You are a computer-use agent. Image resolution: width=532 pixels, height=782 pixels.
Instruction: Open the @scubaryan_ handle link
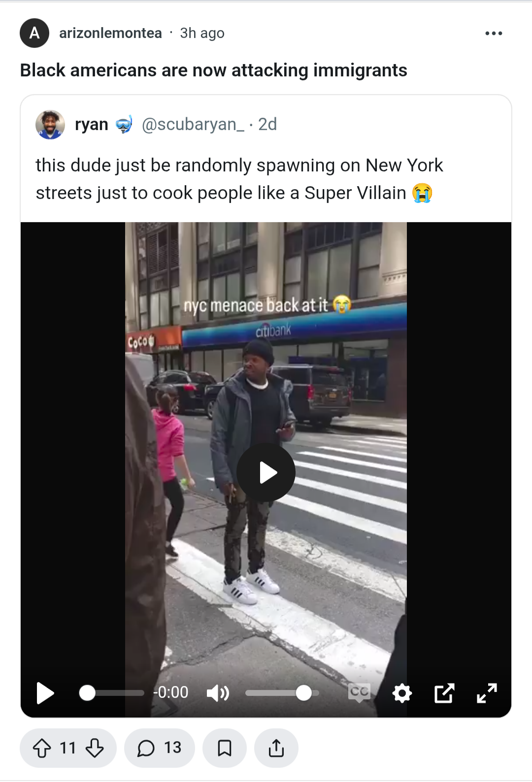pos(193,124)
